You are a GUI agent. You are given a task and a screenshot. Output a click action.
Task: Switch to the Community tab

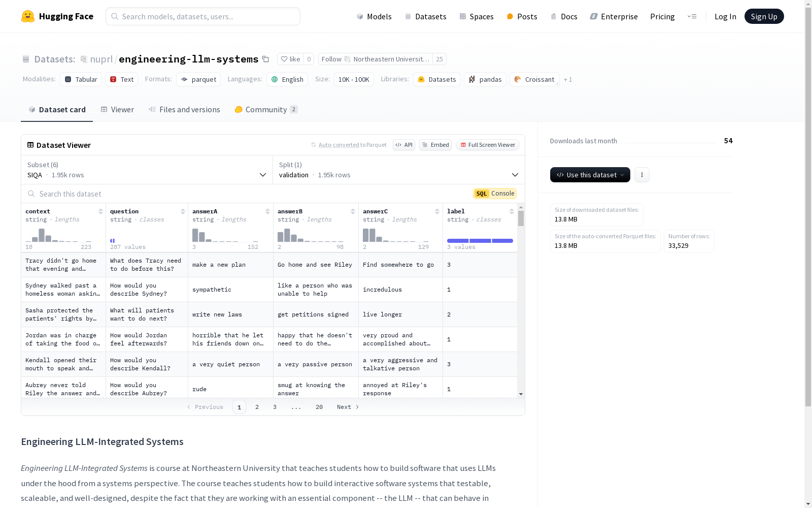coord(266,110)
